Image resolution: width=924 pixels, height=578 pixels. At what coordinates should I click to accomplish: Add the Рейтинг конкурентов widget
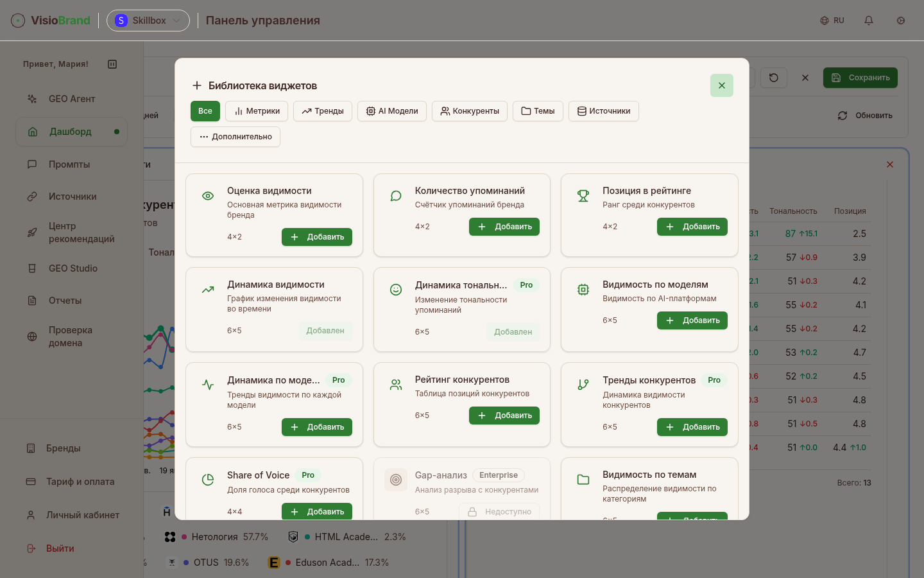tap(504, 416)
